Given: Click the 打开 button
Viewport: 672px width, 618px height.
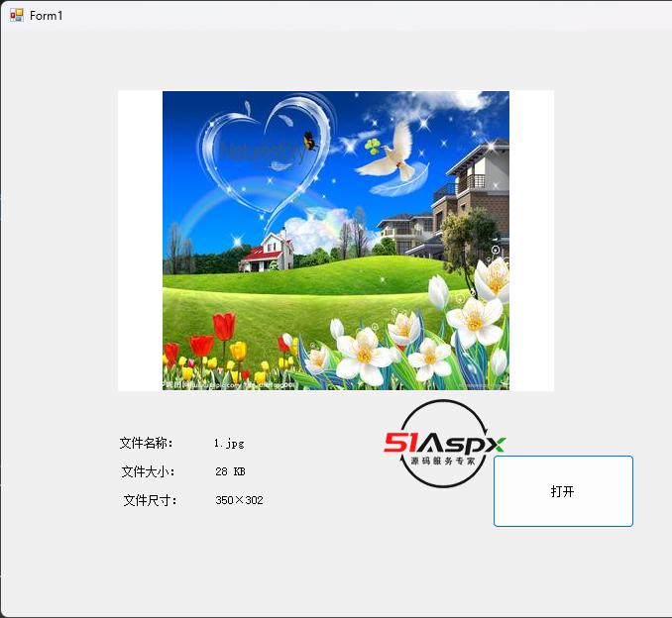Looking at the screenshot, I should 563,491.
